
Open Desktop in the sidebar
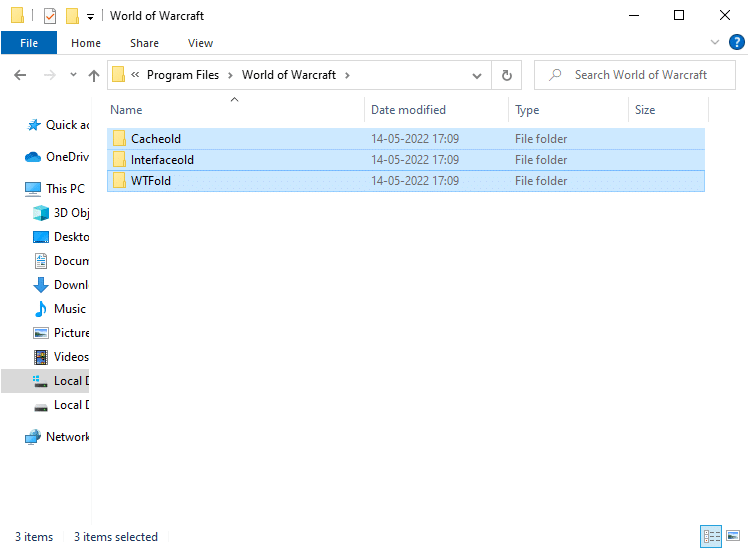[61, 237]
